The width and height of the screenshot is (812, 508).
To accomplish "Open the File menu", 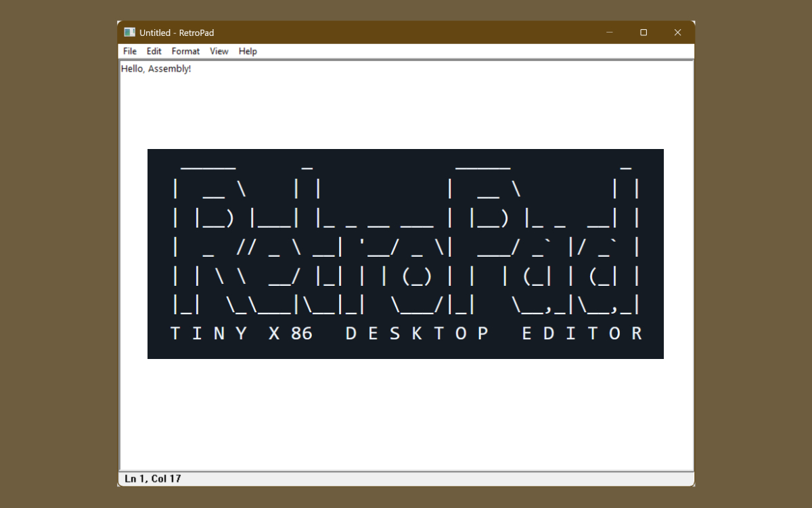I will tap(130, 51).
